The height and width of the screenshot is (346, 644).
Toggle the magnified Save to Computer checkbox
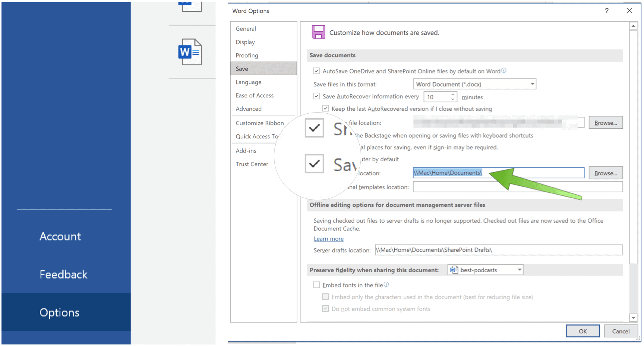click(x=315, y=164)
